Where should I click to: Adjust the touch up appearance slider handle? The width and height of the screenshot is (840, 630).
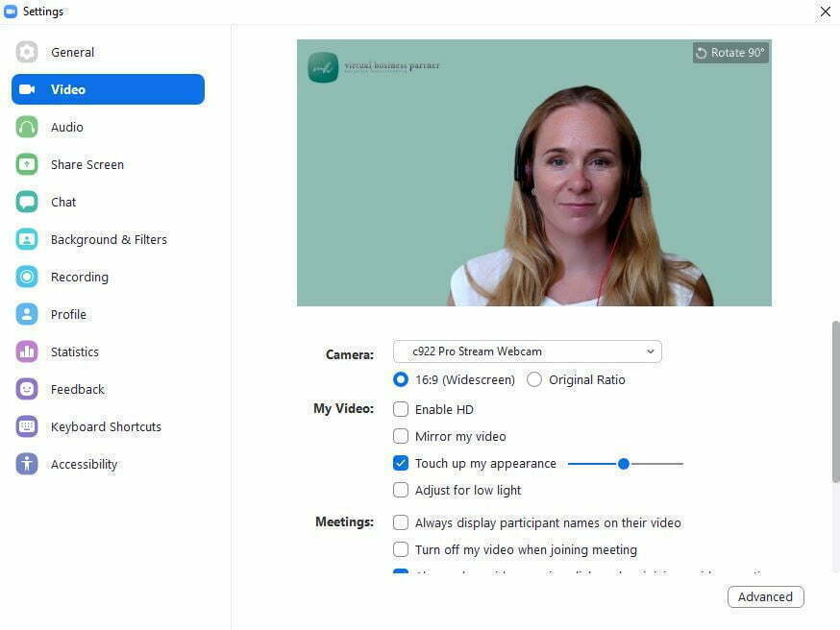click(x=623, y=464)
